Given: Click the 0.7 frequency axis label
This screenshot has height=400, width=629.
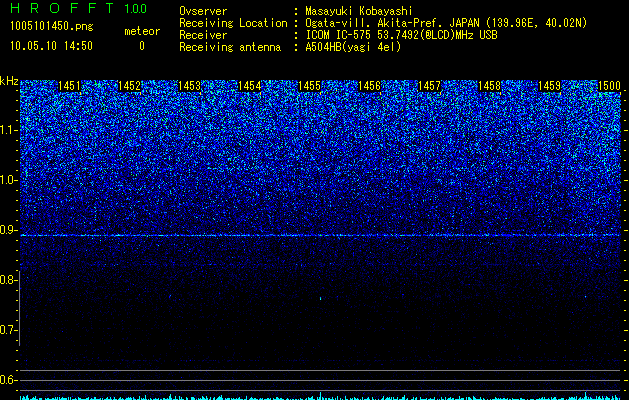Looking at the screenshot, I should pyautogui.click(x=9, y=330).
